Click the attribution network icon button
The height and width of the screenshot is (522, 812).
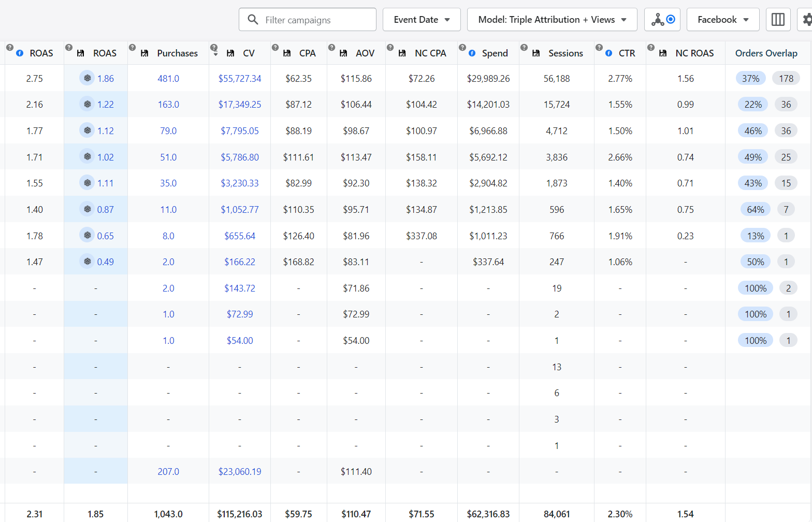(x=662, y=20)
